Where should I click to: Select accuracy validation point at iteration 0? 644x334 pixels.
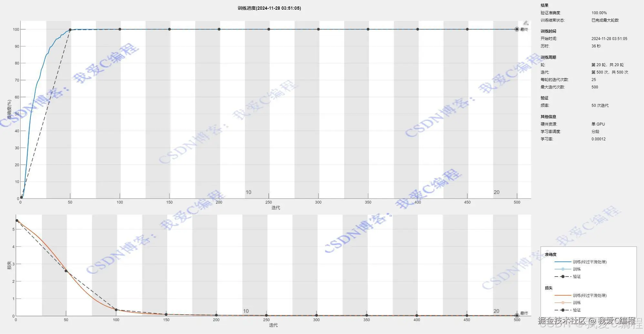(x=21, y=197)
